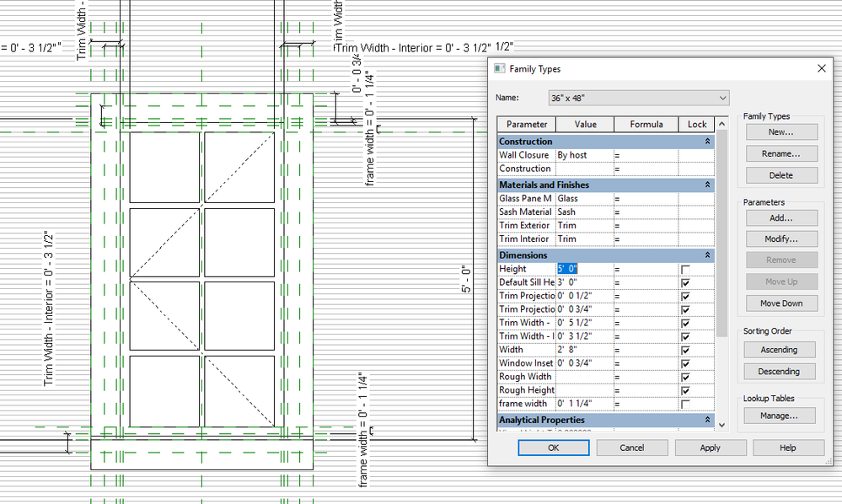Sort parameters in Ascending order
842x504 pixels.
tap(779, 350)
